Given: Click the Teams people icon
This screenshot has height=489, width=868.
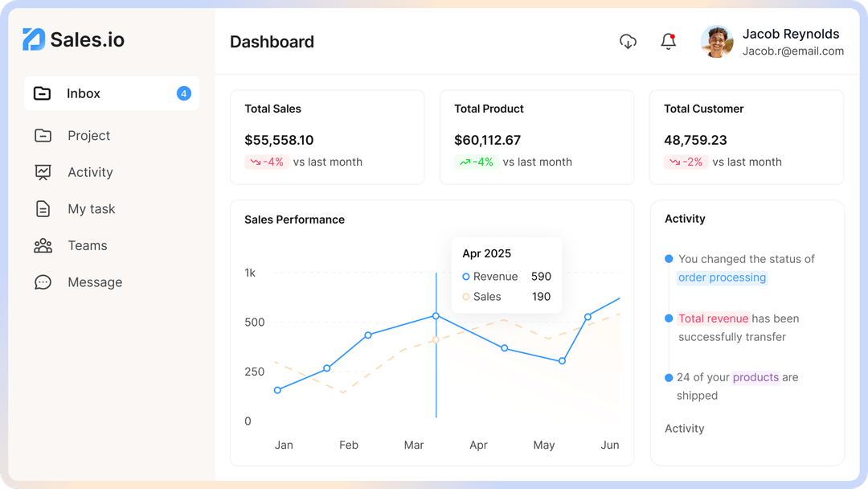Looking at the screenshot, I should (43, 245).
